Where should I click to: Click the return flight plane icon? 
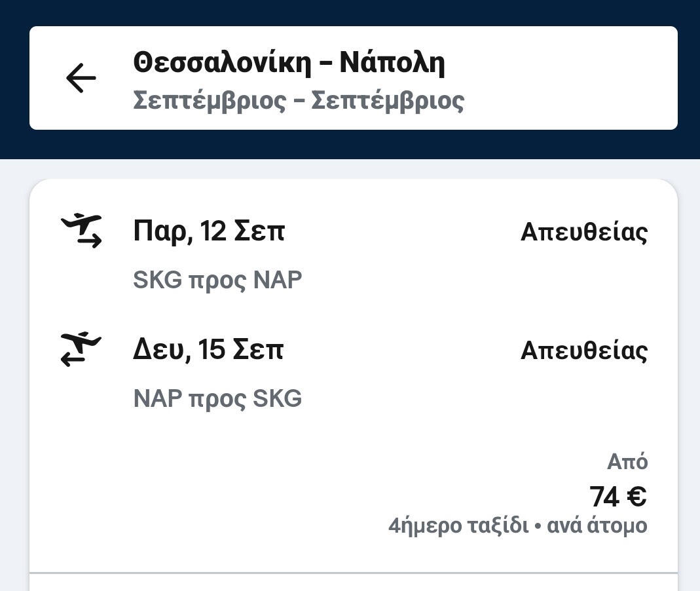[82, 349]
